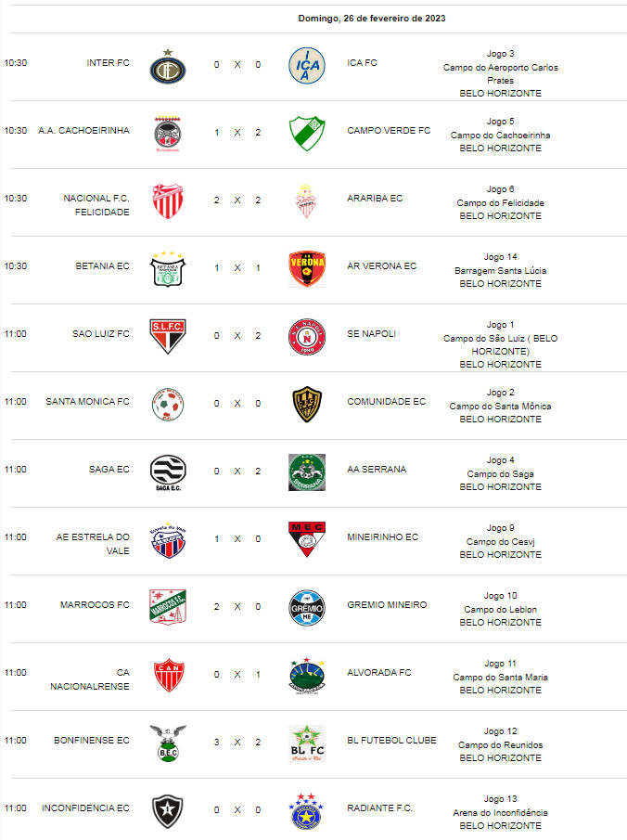Open the Comunidade EC black-gold crest

click(307, 405)
